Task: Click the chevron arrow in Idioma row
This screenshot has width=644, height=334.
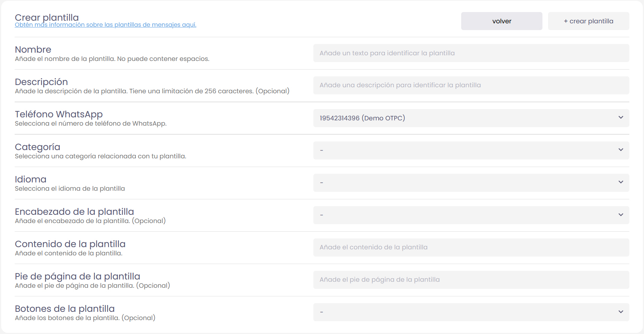Action: coord(621,182)
